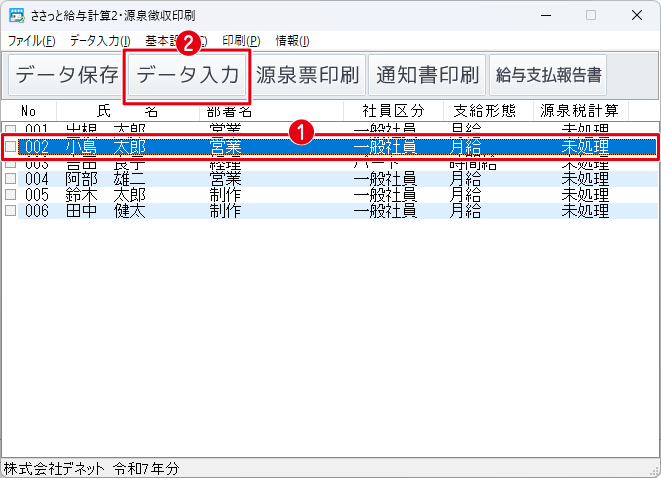Click the データ保存 toolbar button

(x=67, y=75)
